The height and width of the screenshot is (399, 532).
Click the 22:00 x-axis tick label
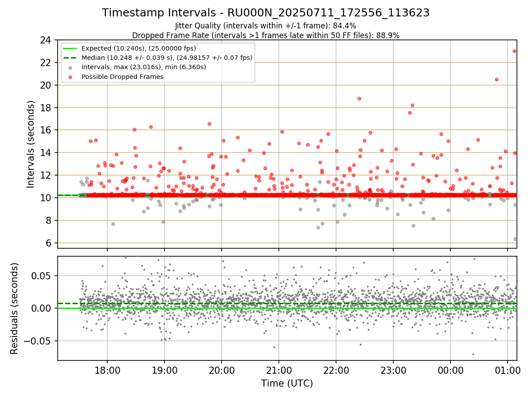point(336,370)
